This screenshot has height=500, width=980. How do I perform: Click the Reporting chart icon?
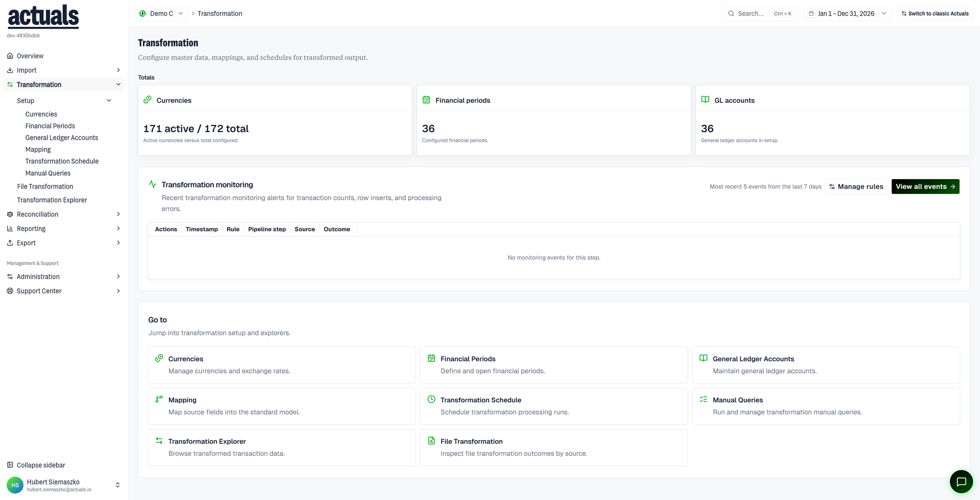tap(10, 228)
